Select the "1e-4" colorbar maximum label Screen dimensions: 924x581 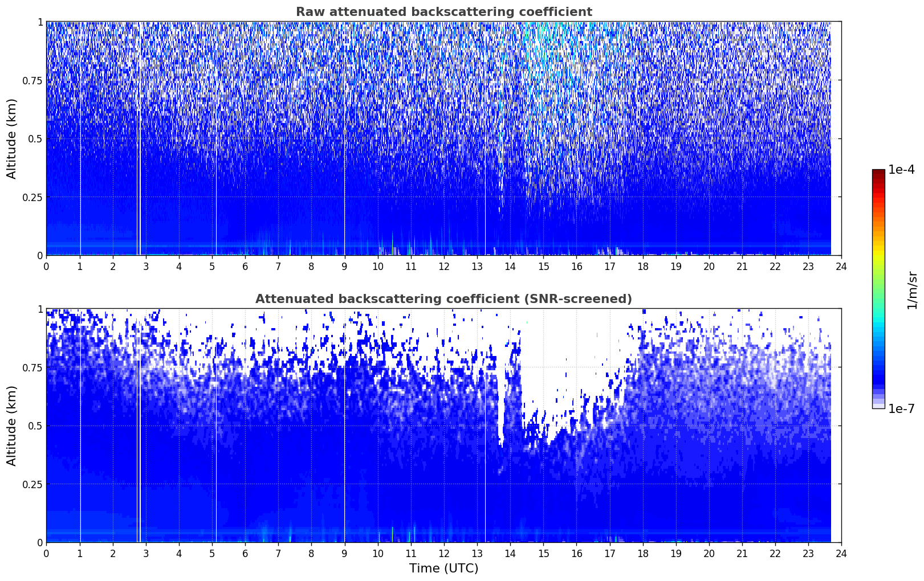click(x=901, y=170)
